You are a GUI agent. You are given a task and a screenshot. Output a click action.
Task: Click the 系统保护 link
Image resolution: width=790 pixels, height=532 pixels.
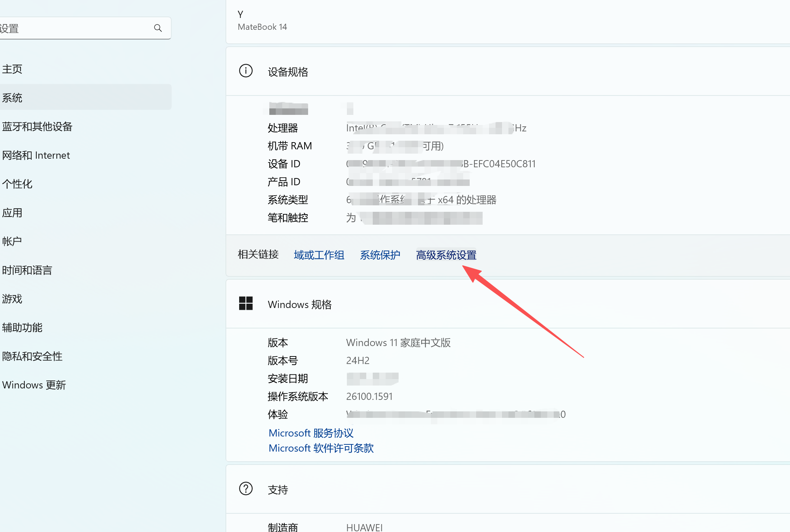(380, 255)
